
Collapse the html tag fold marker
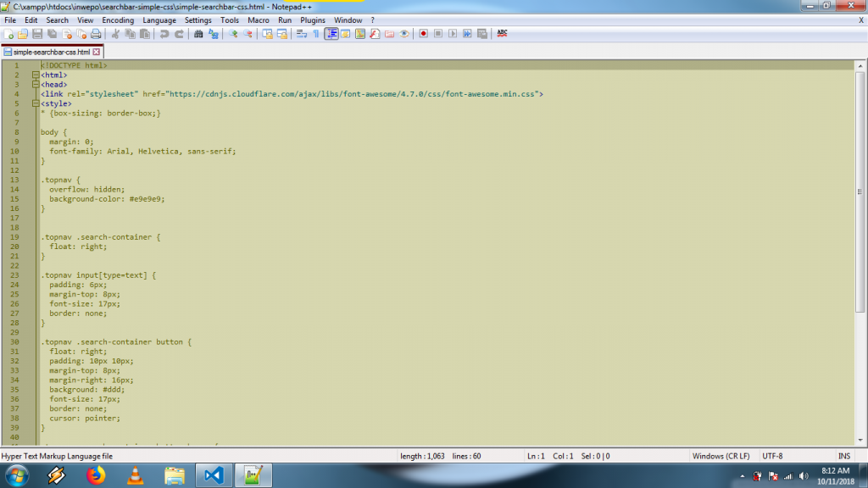click(x=36, y=75)
